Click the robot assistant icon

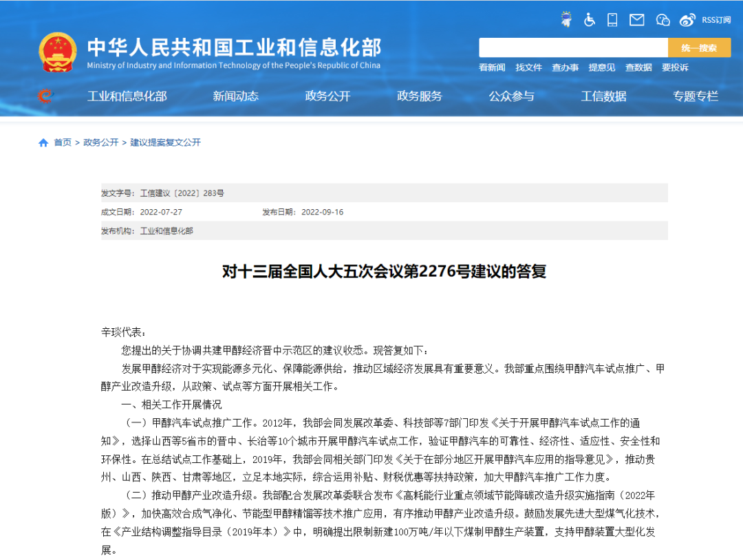coord(566,19)
